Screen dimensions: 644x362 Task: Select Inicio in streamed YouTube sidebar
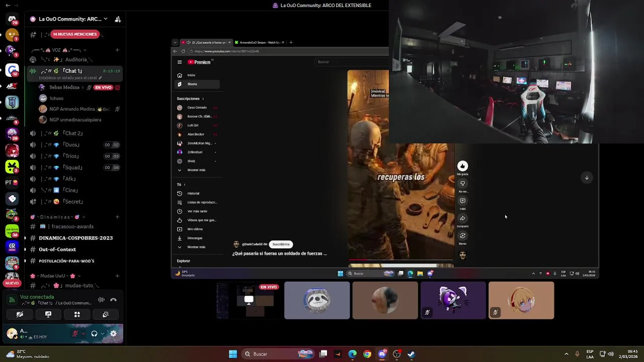(x=197, y=75)
